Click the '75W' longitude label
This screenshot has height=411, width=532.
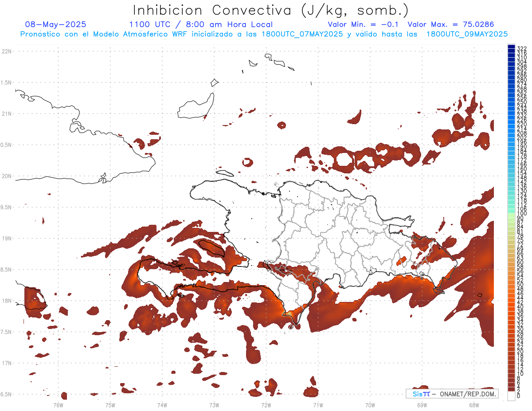110,405
